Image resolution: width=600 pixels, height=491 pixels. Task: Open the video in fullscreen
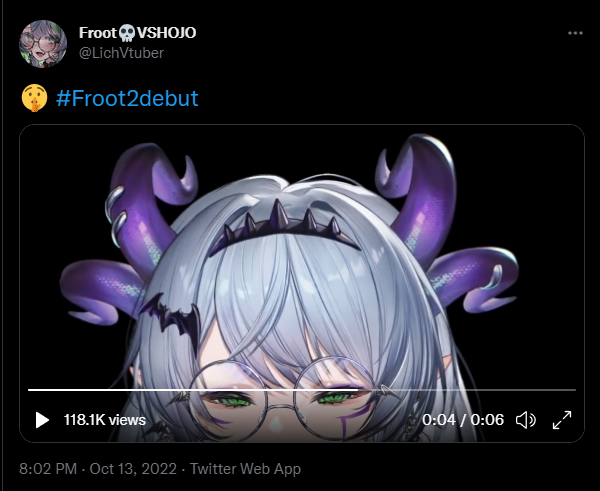(562, 420)
